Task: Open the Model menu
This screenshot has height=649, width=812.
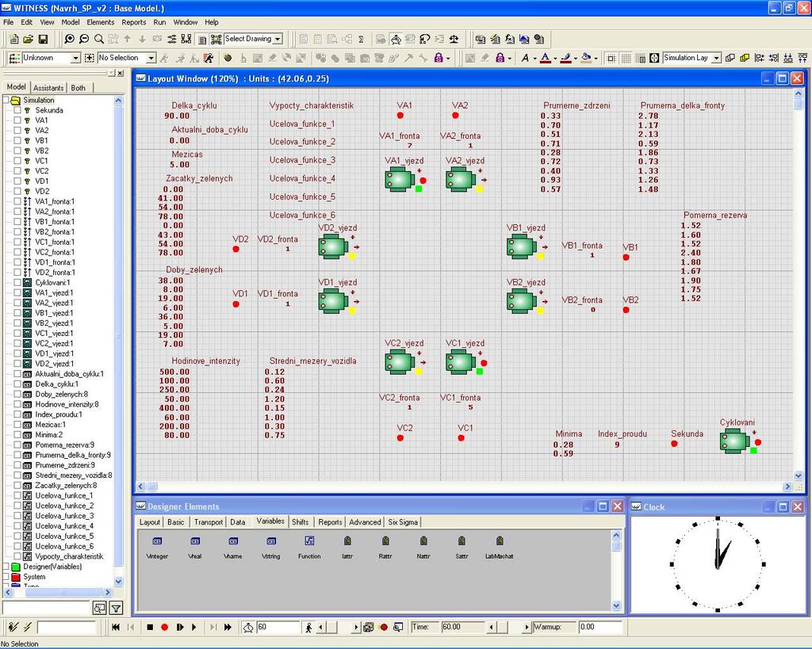Action: coord(71,22)
